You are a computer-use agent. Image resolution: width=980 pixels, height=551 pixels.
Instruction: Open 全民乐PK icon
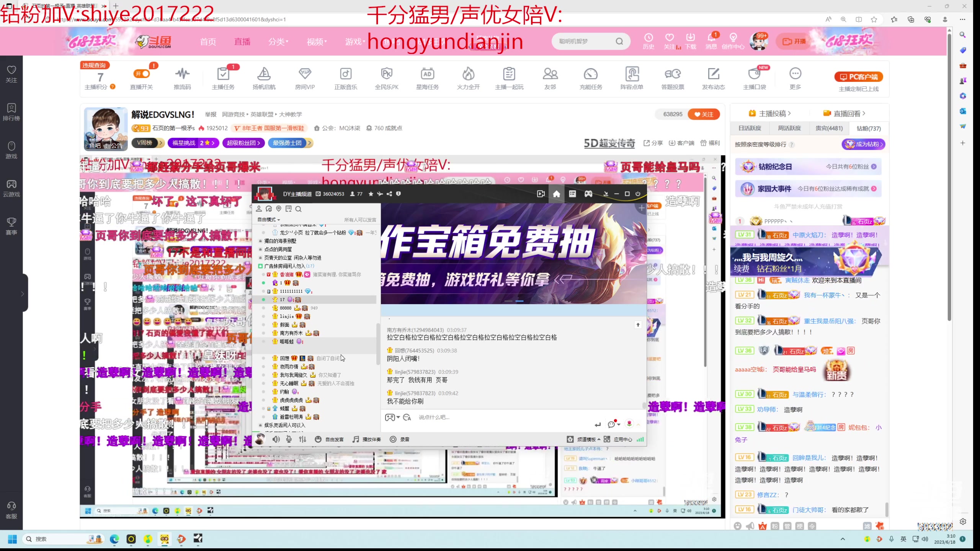[x=387, y=78]
